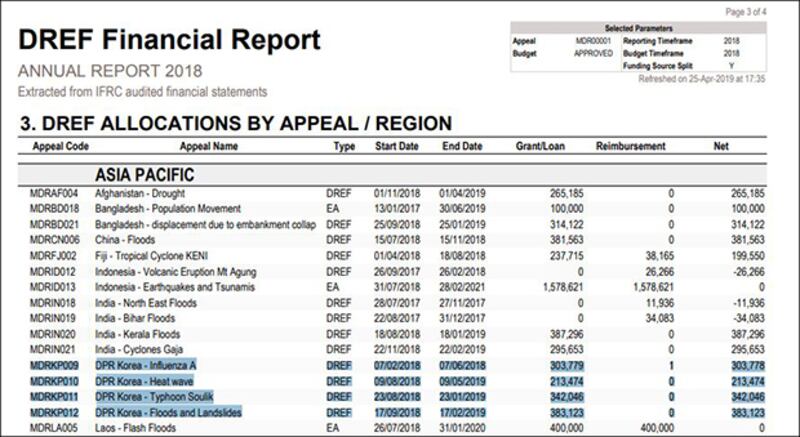Click appeal code 'MDRBD018'
800x437 pixels.
54,209
